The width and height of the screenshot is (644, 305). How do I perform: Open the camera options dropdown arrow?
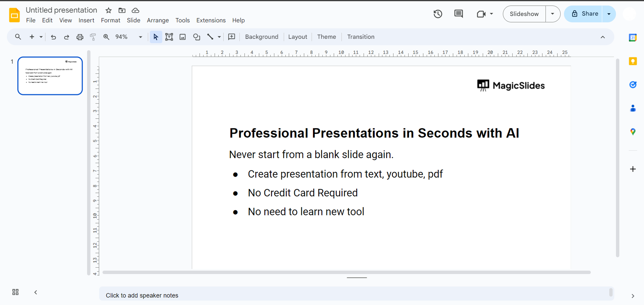coord(491,14)
